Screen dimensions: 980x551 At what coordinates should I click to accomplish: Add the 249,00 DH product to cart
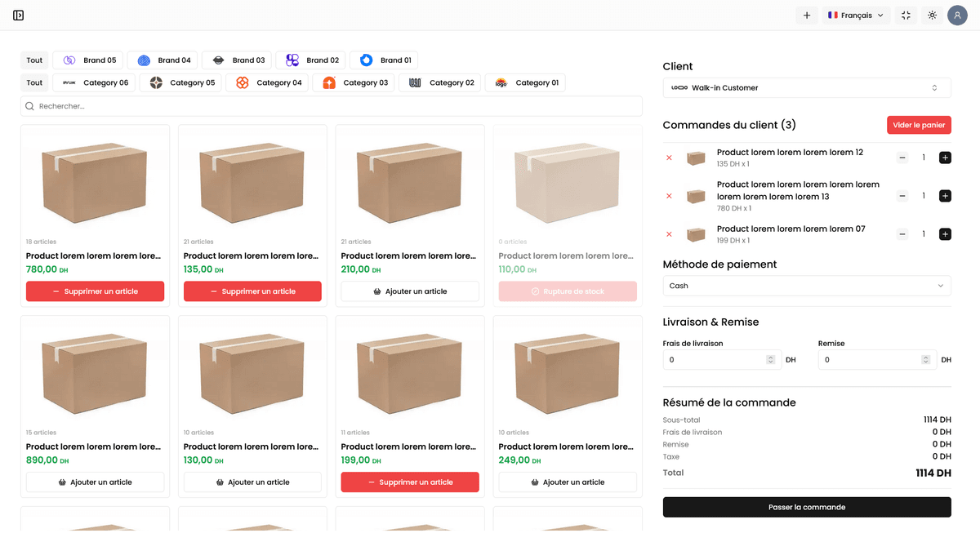click(568, 482)
